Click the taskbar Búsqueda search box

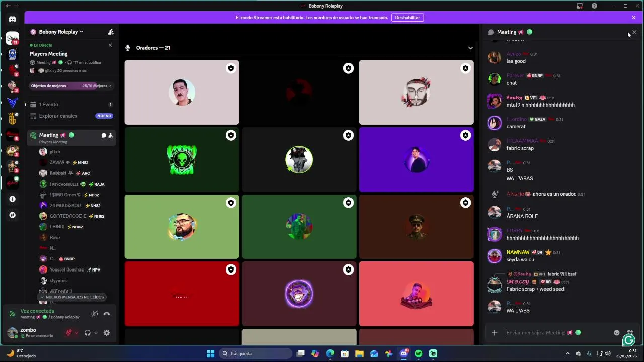(255, 353)
